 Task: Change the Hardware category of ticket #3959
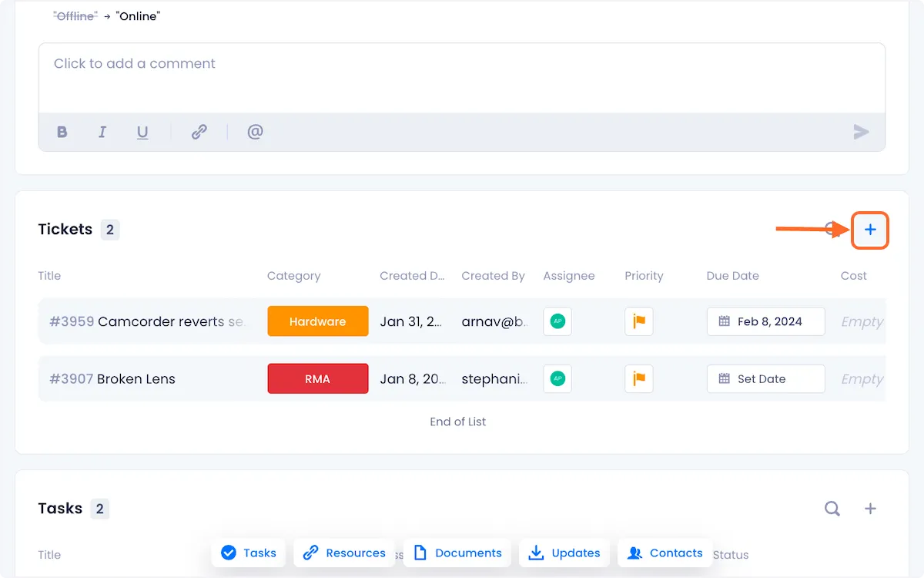(x=318, y=321)
